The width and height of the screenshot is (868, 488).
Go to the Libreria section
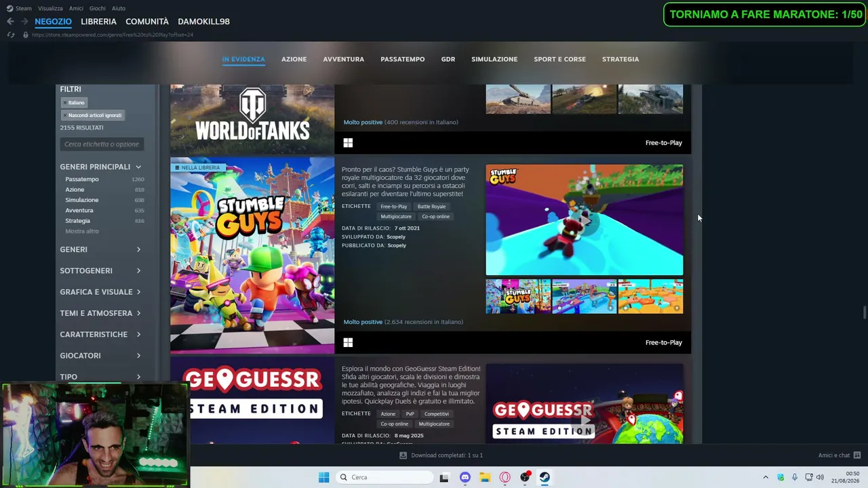[98, 22]
